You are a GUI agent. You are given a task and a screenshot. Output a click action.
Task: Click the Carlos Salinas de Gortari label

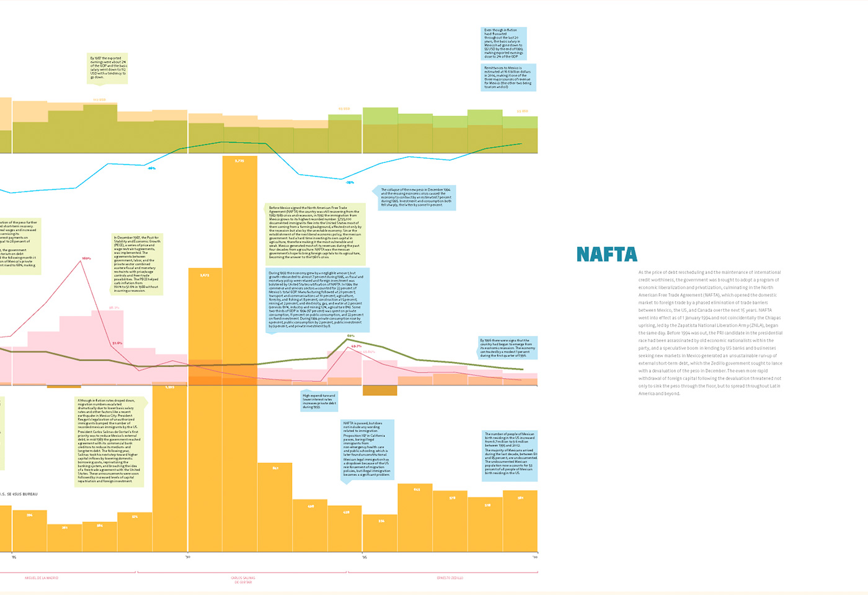point(242,580)
